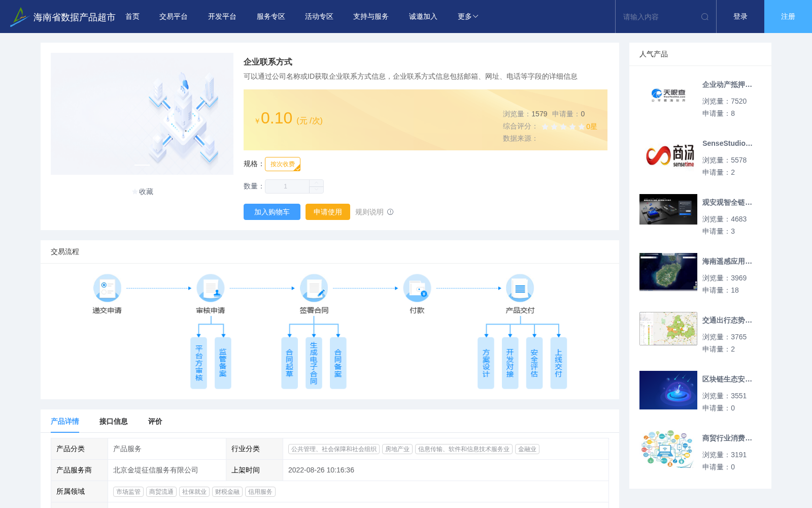Screen dimensions: 812x508
Task: Open the 企业动产抵押 product title
Action: (727, 84)
